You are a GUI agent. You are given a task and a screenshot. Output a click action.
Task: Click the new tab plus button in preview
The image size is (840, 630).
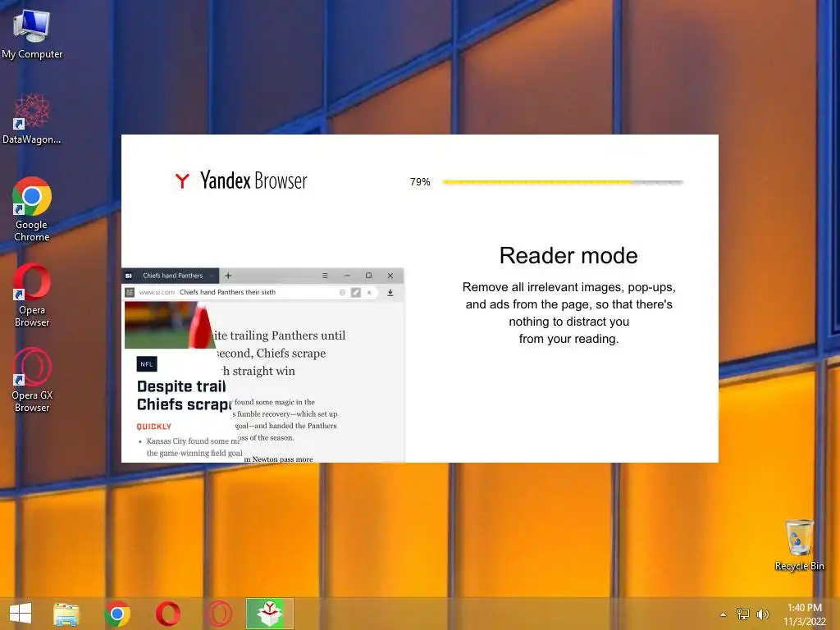click(228, 276)
